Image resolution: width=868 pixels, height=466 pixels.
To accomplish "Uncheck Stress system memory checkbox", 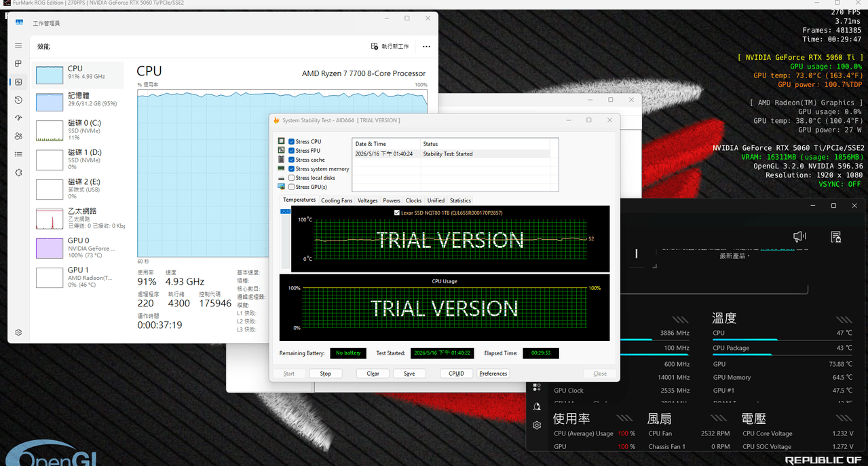I will click(x=292, y=168).
